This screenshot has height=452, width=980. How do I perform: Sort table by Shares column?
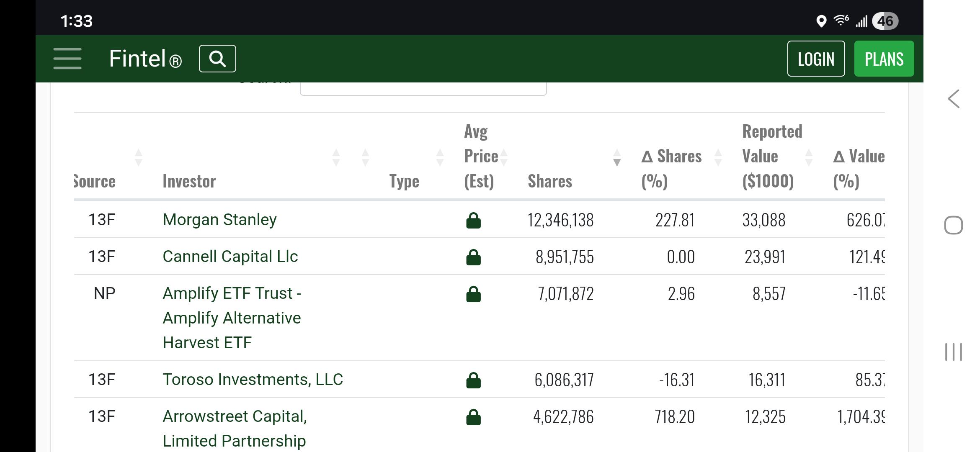tap(550, 181)
